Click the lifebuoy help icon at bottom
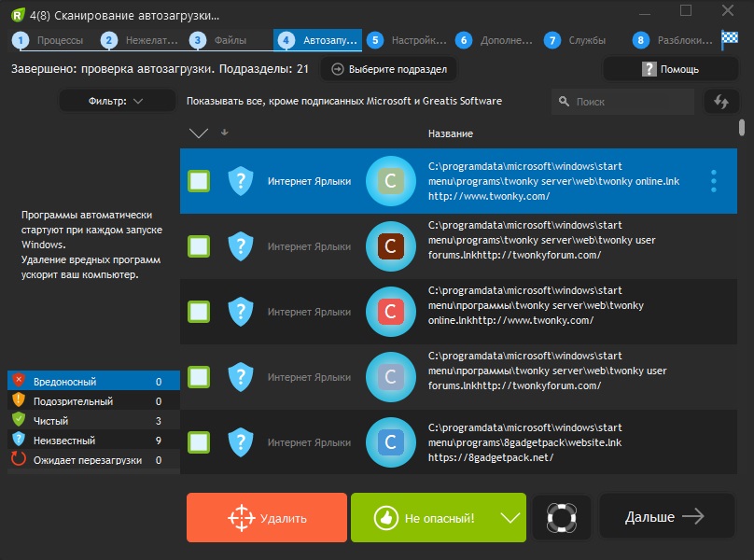The height and width of the screenshot is (560, 754). point(562,518)
